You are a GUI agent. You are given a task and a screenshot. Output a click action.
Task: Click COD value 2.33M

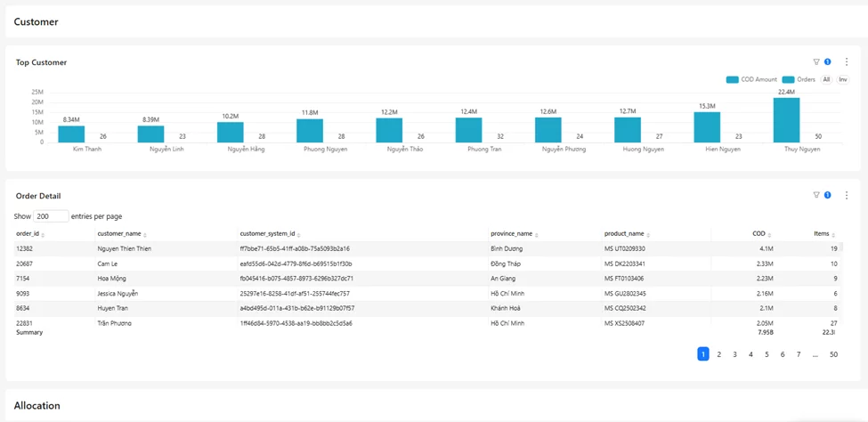(764, 264)
